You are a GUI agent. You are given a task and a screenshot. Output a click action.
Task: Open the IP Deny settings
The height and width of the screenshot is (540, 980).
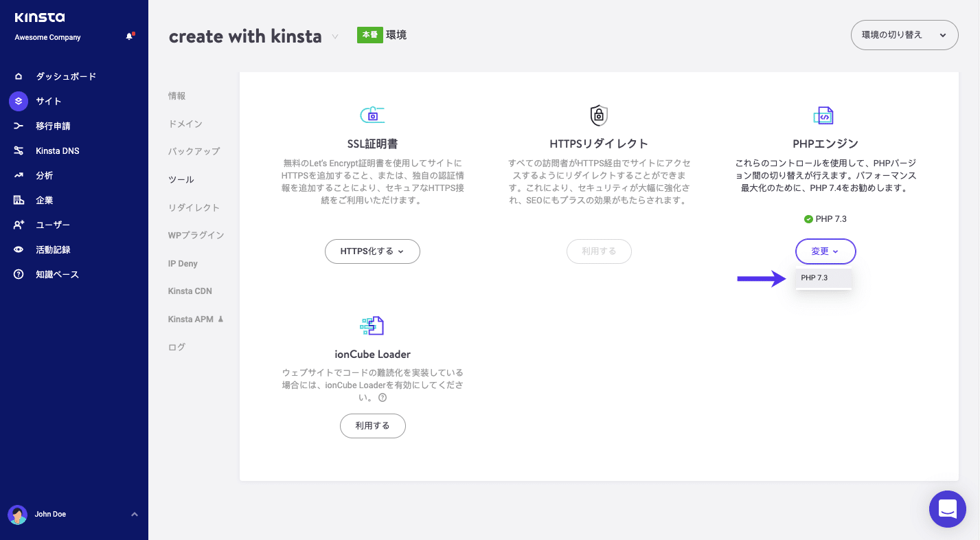tap(184, 263)
